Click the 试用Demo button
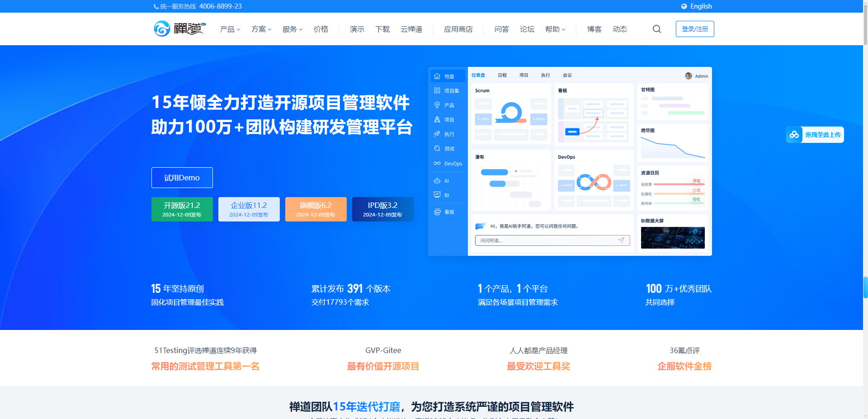The width and height of the screenshot is (868, 419). click(x=182, y=178)
